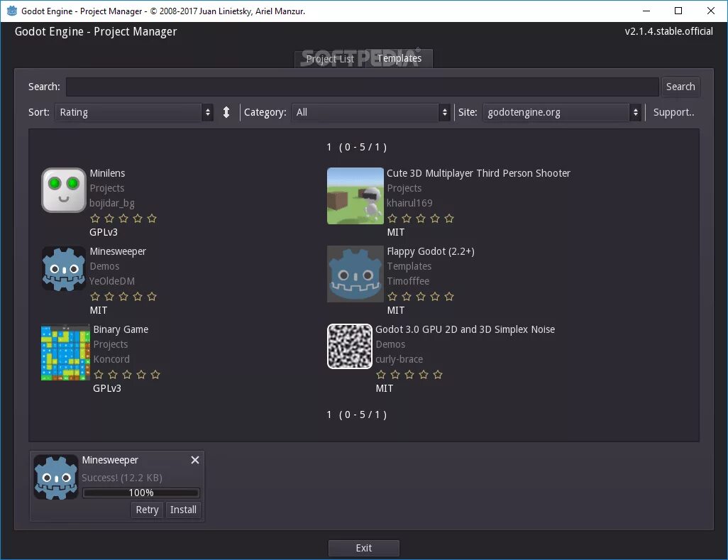Click the Minesweeper 100% progress bar
Screen dimensions: 728x560
141,493
